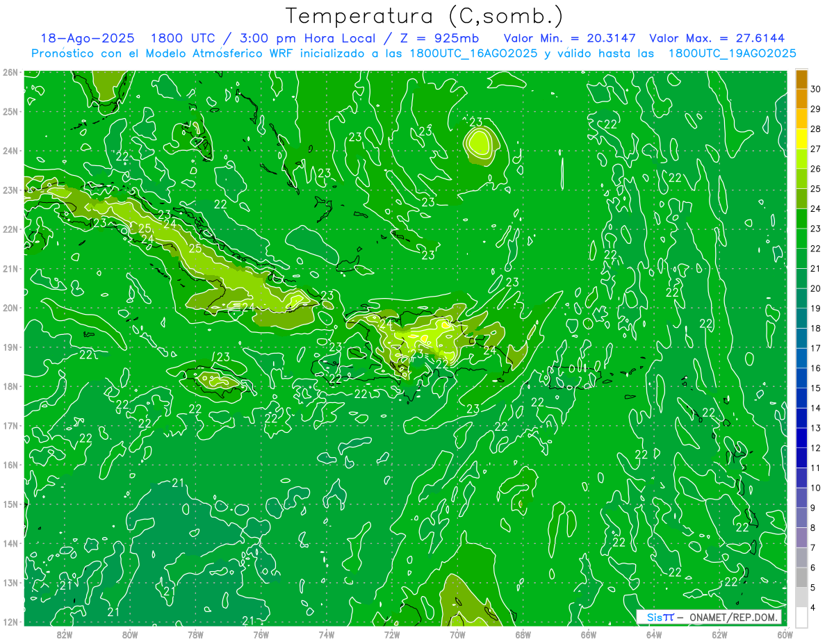The height and width of the screenshot is (644, 834).
Task: Click longitude axis label "76W"
Action: pos(261,634)
